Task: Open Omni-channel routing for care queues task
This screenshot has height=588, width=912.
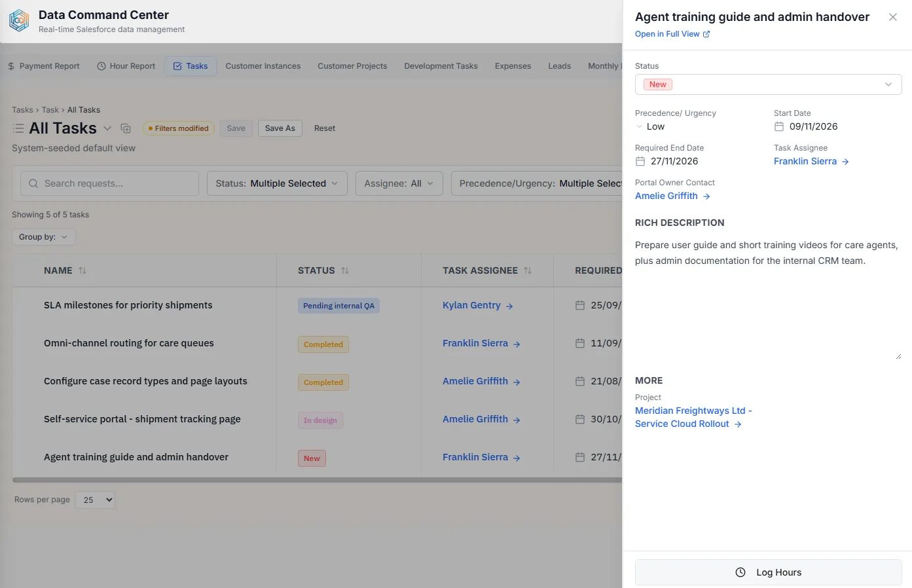Action: (x=129, y=343)
